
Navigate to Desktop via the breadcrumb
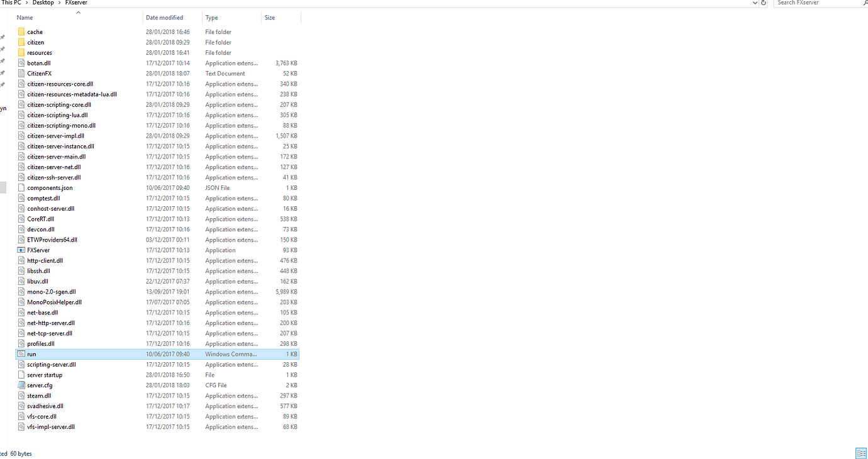(x=43, y=3)
